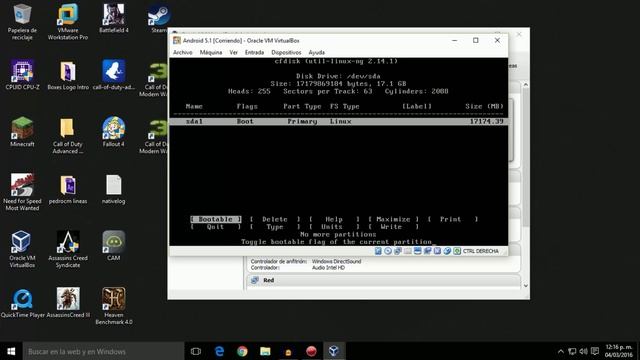This screenshot has width=640, height=360.
Task: Select the Heaven Benchmark 4.0 shortcut
Action: (x=113, y=307)
